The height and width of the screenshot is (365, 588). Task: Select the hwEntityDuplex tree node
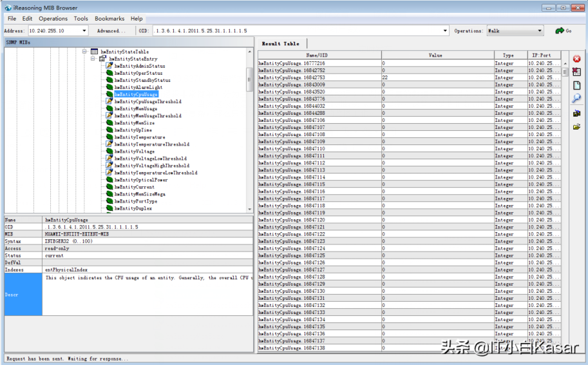133,208
